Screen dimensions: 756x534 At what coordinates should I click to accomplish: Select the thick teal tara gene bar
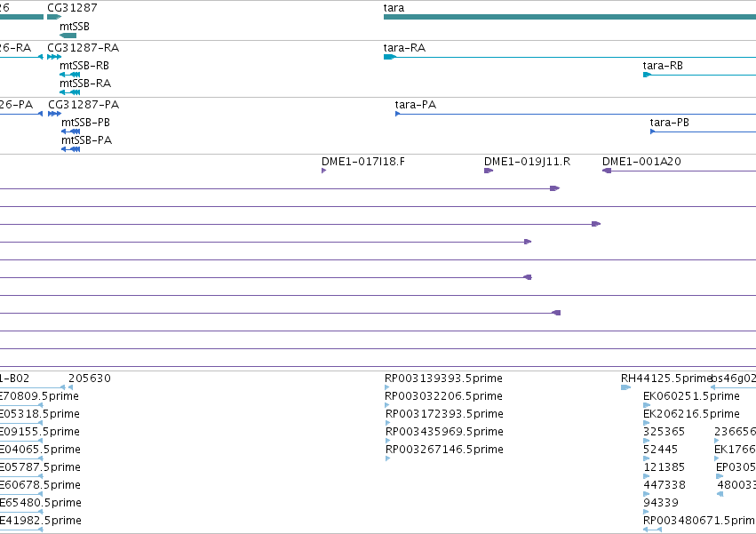click(x=570, y=17)
